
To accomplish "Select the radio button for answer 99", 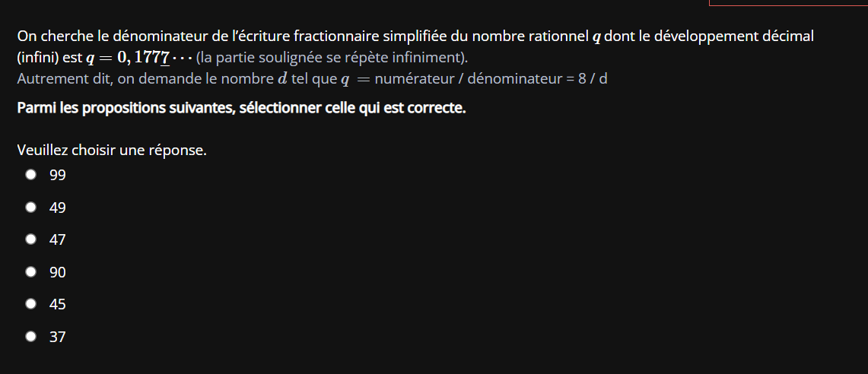I will [x=31, y=175].
